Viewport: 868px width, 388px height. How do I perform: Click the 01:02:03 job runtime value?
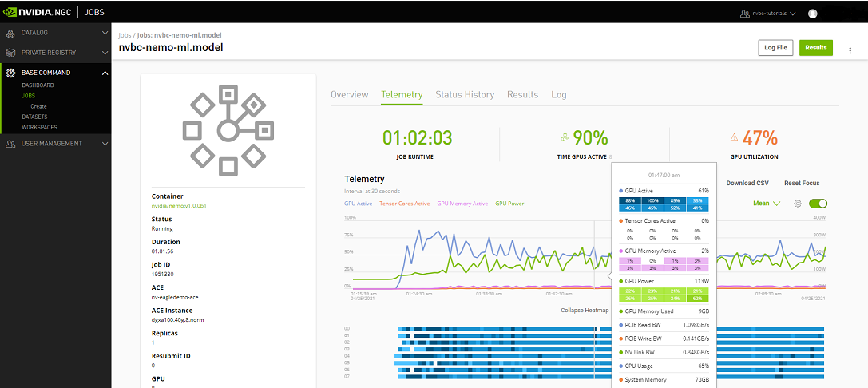click(x=418, y=138)
